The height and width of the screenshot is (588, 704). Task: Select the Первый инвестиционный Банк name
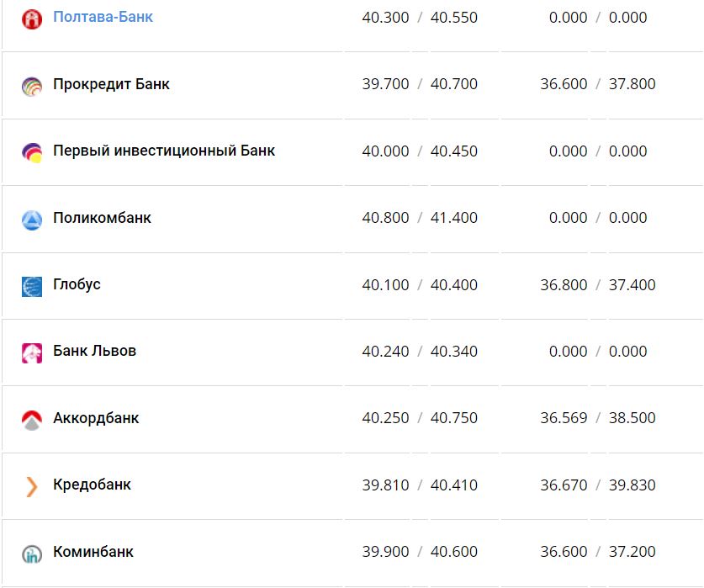click(164, 151)
